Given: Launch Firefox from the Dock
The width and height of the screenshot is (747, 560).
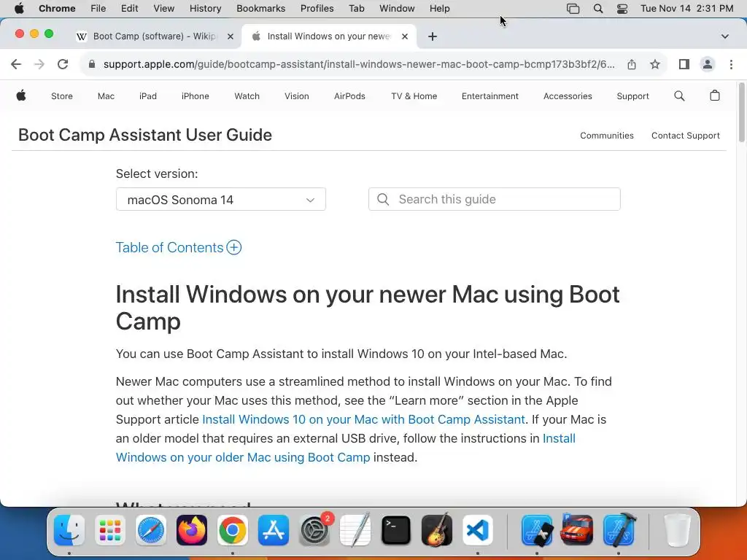Looking at the screenshot, I should coord(192,530).
